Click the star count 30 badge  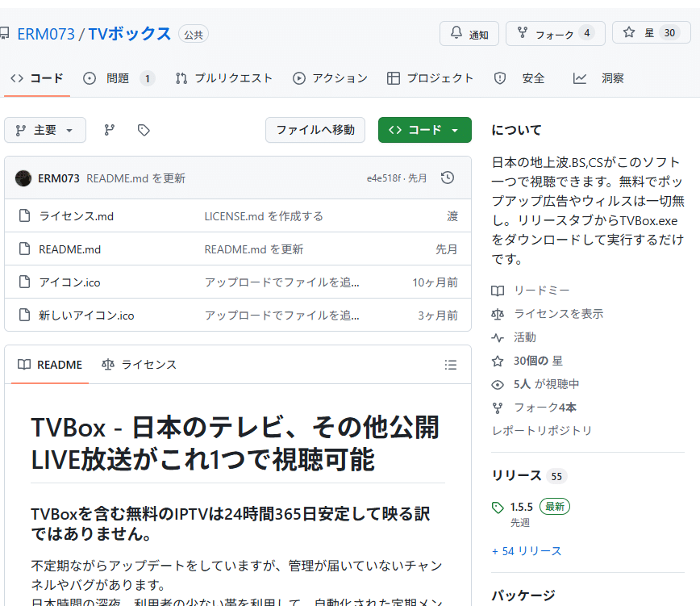pyautogui.click(x=669, y=32)
